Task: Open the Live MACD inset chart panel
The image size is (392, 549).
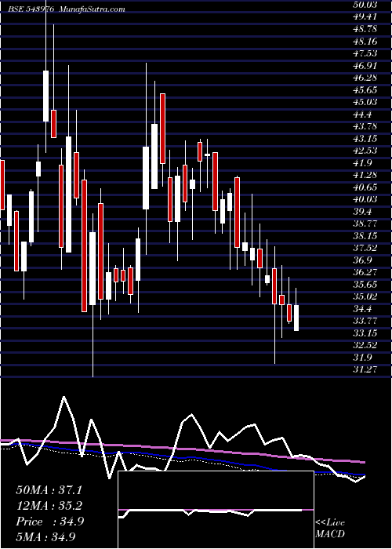Action: 216,510
